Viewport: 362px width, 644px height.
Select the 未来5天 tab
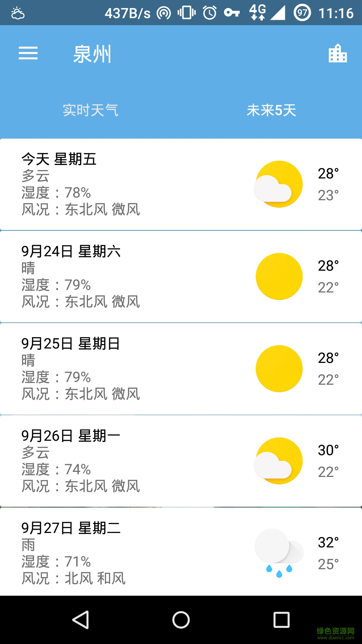point(271,110)
